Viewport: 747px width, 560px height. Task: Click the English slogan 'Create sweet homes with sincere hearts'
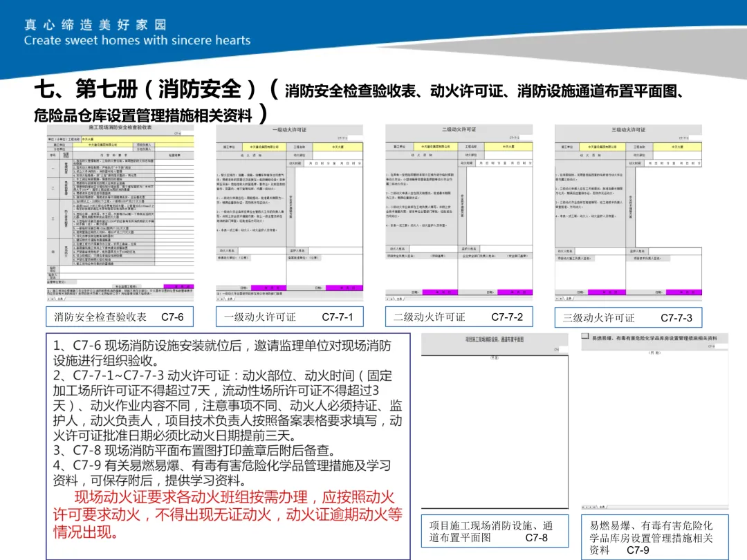137,41
